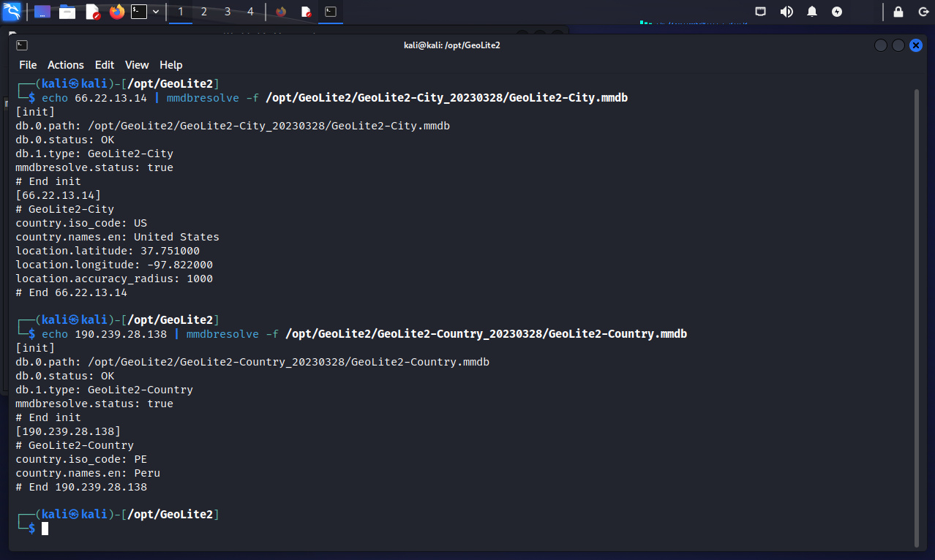This screenshot has height=560, width=935.
Task: Open the terminal emulator launcher
Action: 139,12
